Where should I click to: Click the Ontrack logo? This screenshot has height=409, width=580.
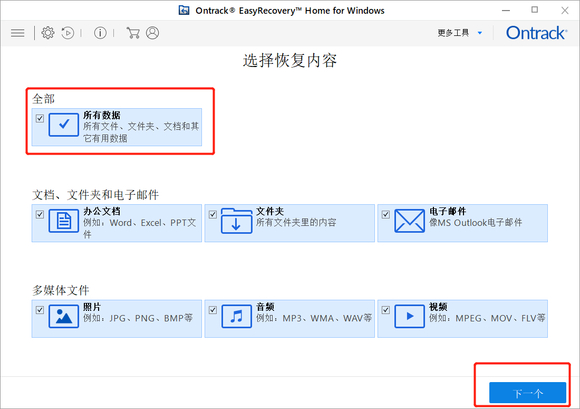(536, 33)
